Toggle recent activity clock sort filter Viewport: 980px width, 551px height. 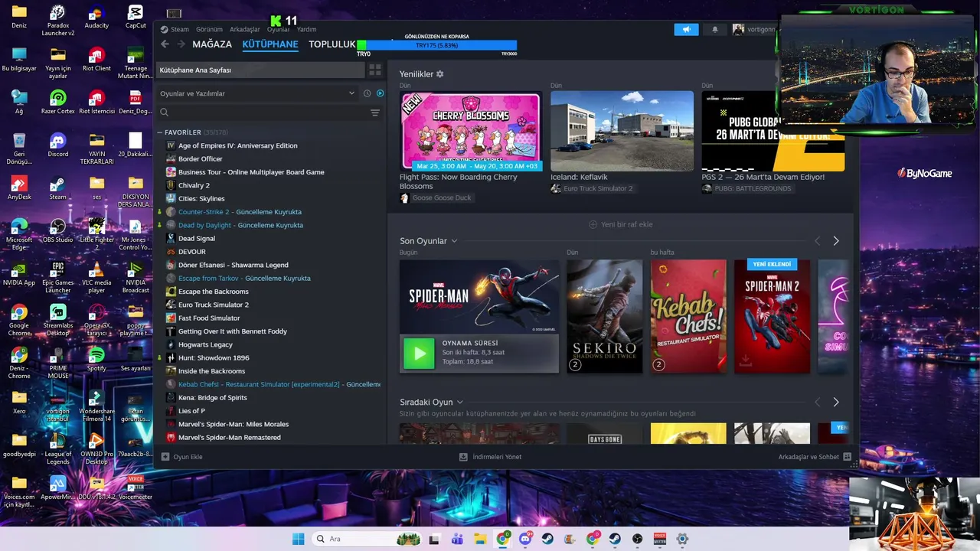pyautogui.click(x=367, y=93)
